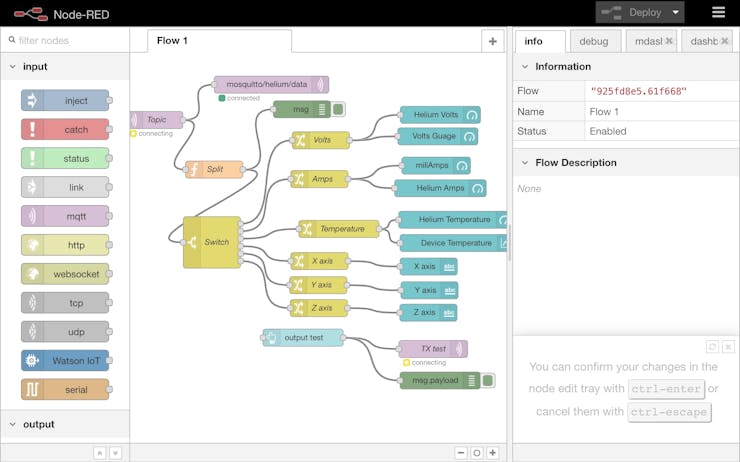The width and height of the screenshot is (740, 462).
Task: Select the Y axis text output node
Action: pyautogui.click(x=429, y=290)
